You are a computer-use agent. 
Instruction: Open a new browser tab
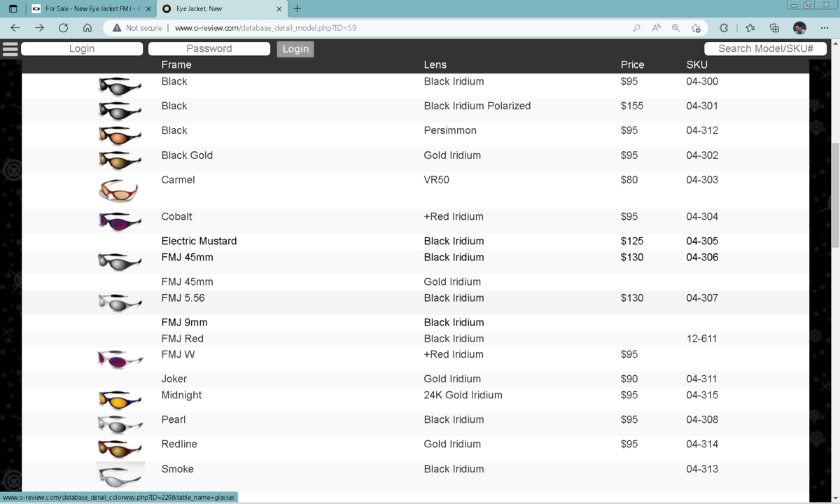(297, 9)
